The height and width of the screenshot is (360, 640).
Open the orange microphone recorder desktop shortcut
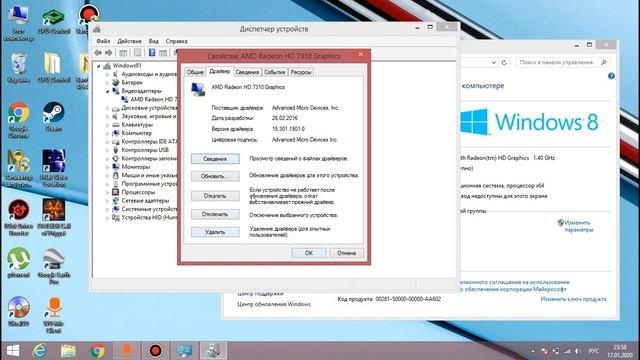53,315
